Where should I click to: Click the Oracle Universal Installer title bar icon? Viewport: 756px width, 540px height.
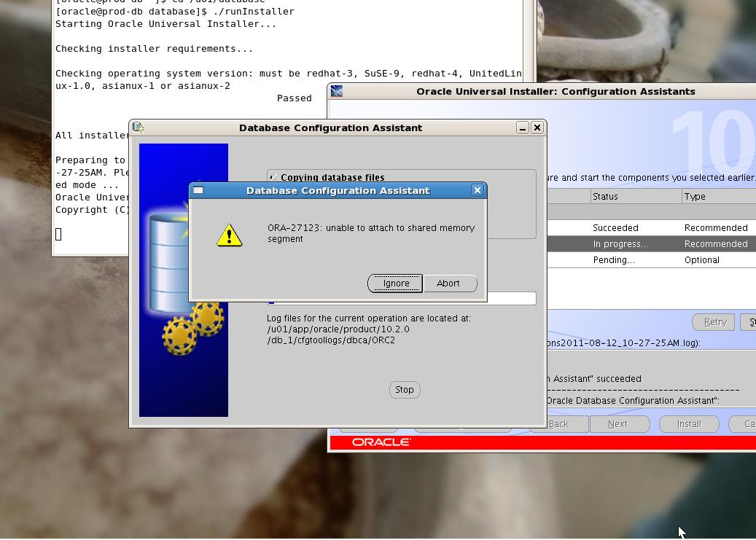(x=337, y=91)
